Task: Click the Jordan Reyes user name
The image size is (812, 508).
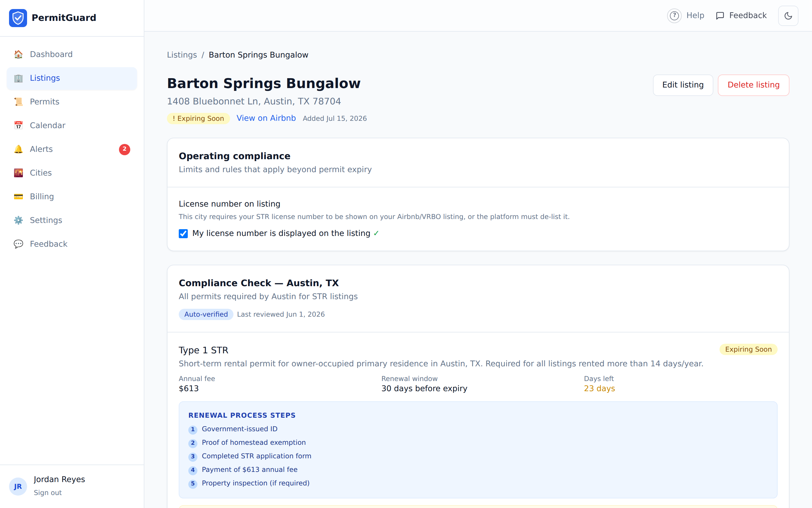Action: pos(59,479)
